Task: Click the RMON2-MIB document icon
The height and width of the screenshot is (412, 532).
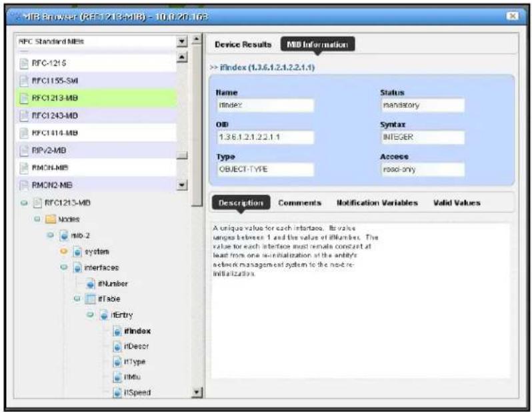Action: coord(24,185)
